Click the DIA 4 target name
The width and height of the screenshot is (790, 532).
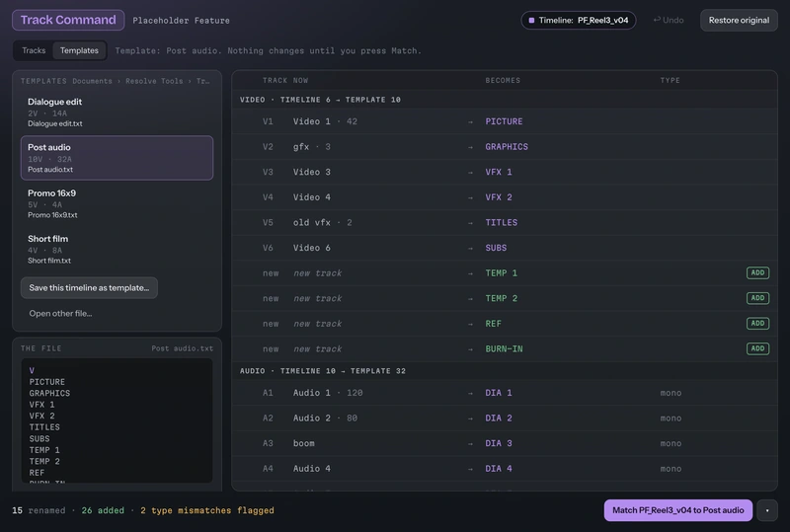499,469
